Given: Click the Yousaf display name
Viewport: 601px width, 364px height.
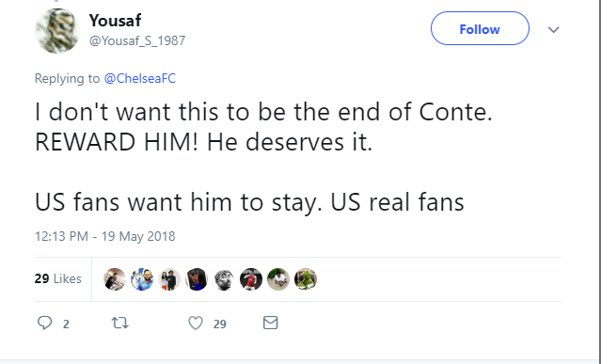Looking at the screenshot, I should point(116,21).
